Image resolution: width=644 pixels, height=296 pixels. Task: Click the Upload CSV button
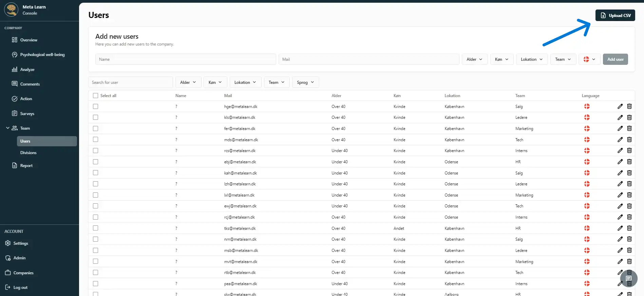click(615, 15)
